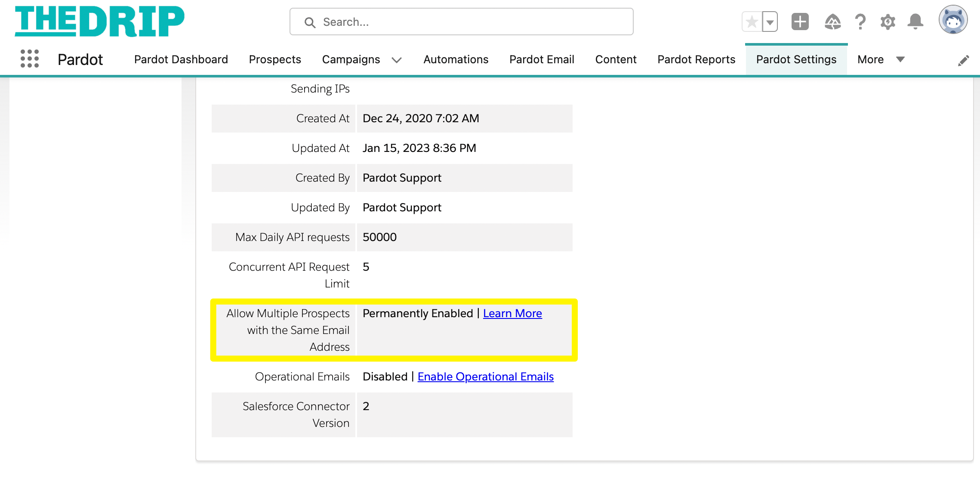This screenshot has height=482, width=980.
Task: Expand the Campaigns tab chevron
Action: 397,60
